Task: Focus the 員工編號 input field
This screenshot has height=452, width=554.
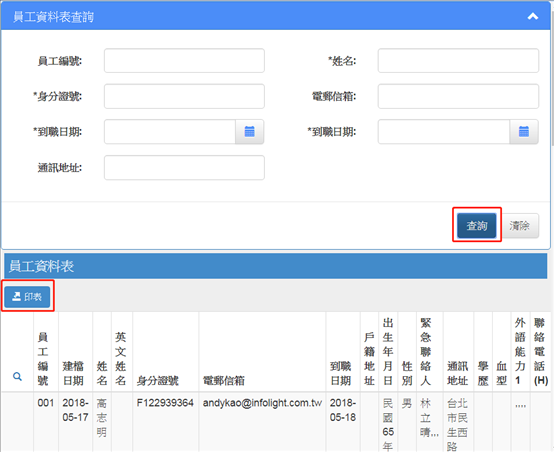Action: click(184, 61)
